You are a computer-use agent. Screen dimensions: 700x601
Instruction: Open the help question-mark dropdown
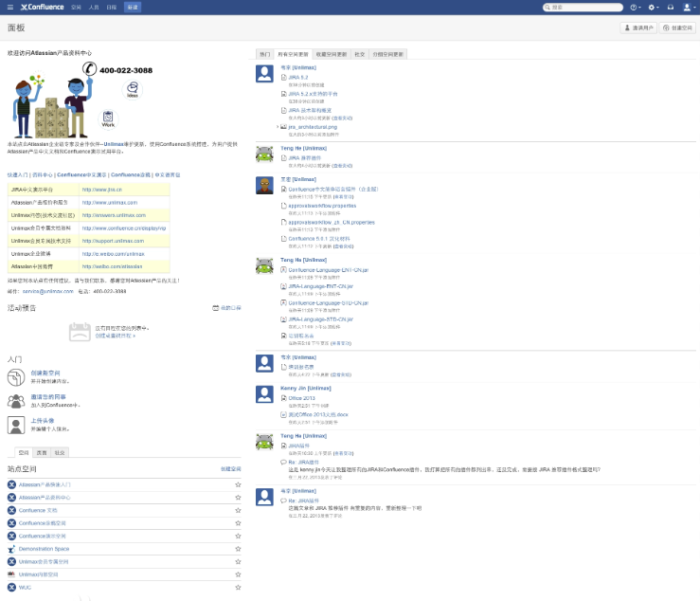click(x=635, y=8)
